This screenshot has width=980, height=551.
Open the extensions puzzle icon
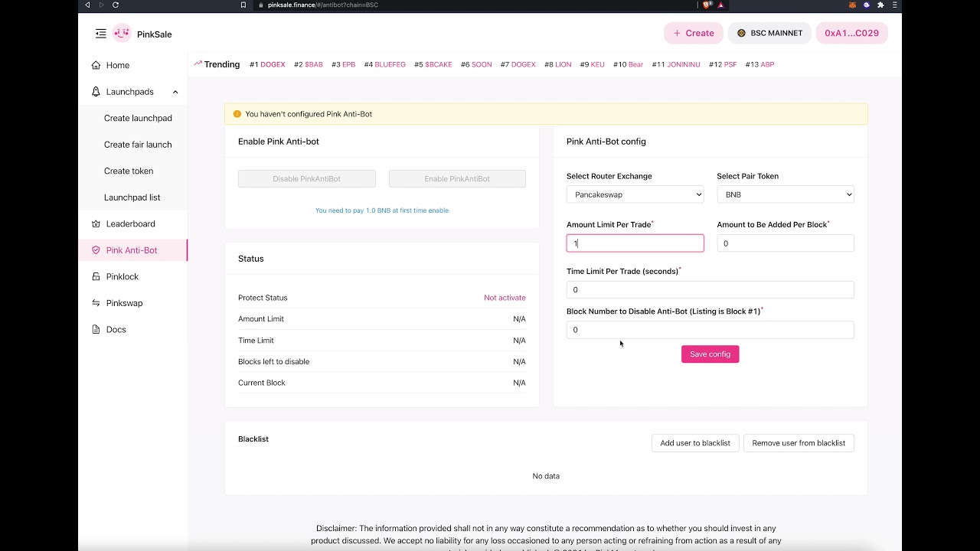pyautogui.click(x=880, y=5)
